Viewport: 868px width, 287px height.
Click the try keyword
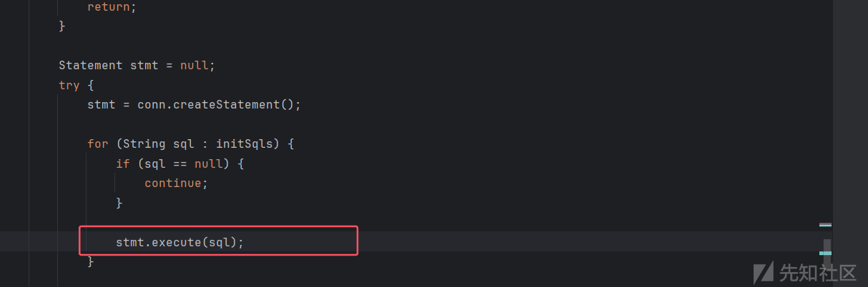[69, 85]
